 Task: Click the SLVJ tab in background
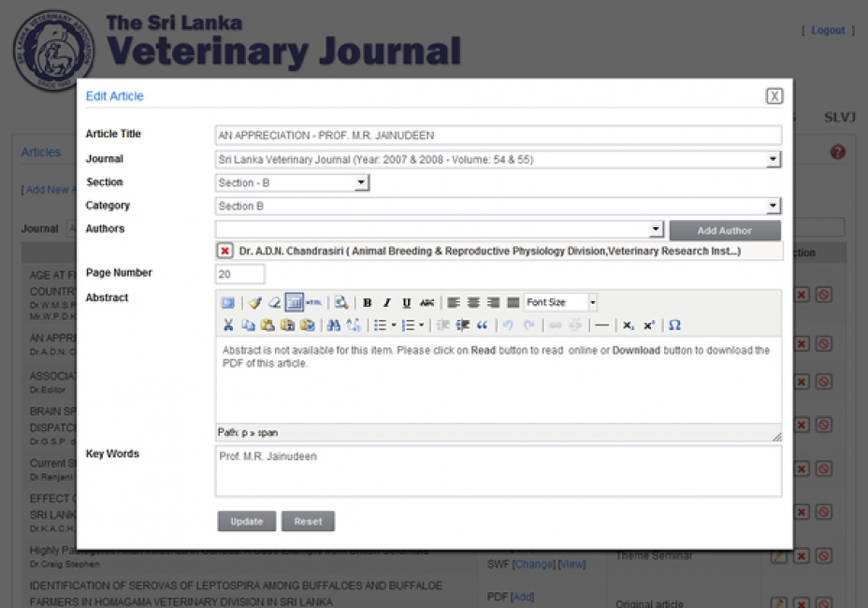pos(839,117)
